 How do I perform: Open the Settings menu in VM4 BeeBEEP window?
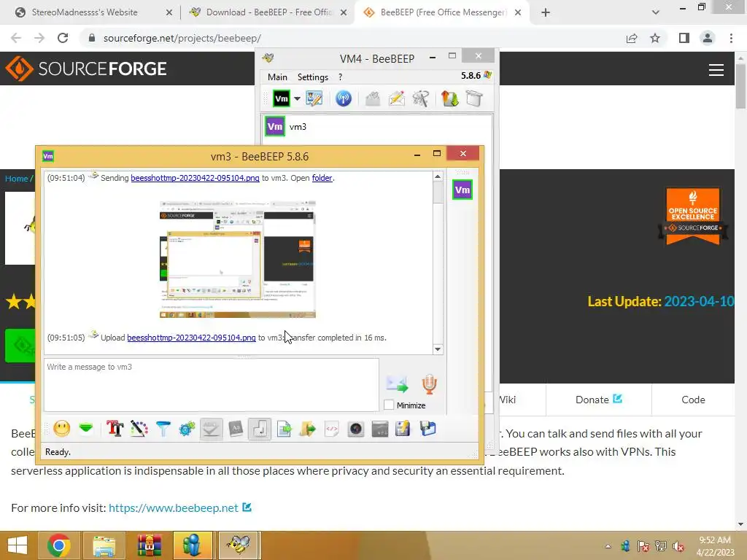click(312, 77)
